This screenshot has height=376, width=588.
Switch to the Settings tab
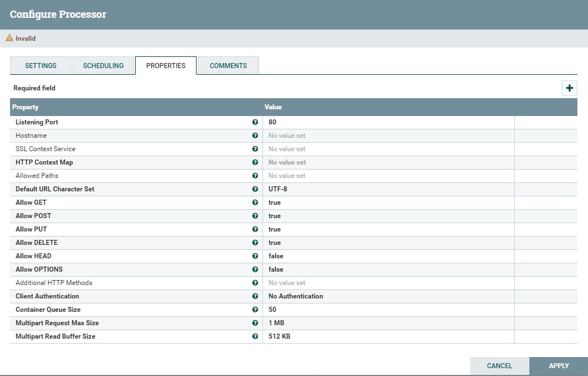[41, 65]
